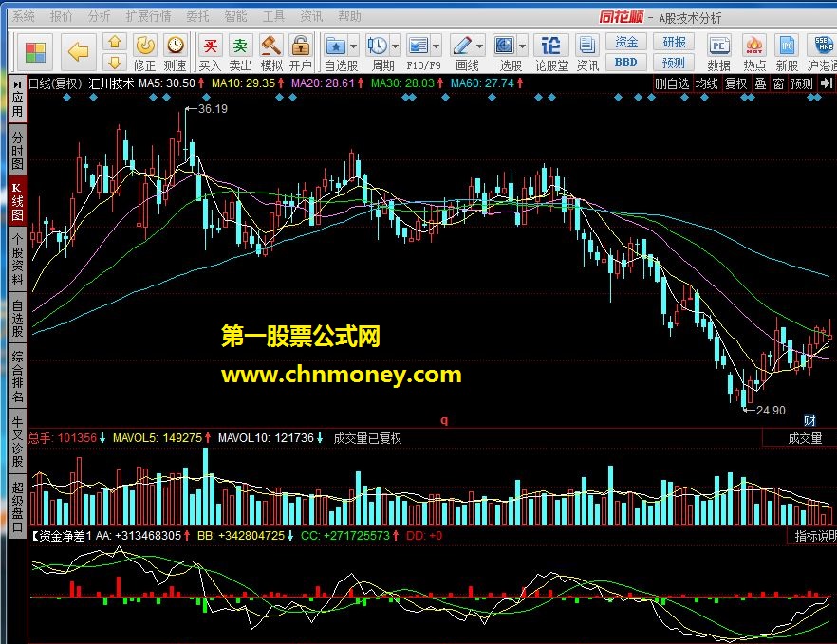This screenshot has height=644, width=837.
Task: Open the 成交量 indicator selector
Action: pyautogui.click(x=805, y=438)
